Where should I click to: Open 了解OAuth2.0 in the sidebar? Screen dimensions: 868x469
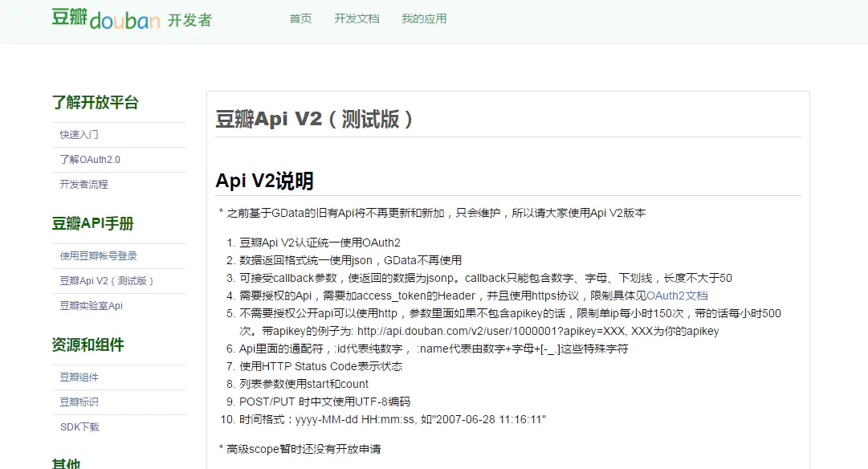(x=90, y=160)
